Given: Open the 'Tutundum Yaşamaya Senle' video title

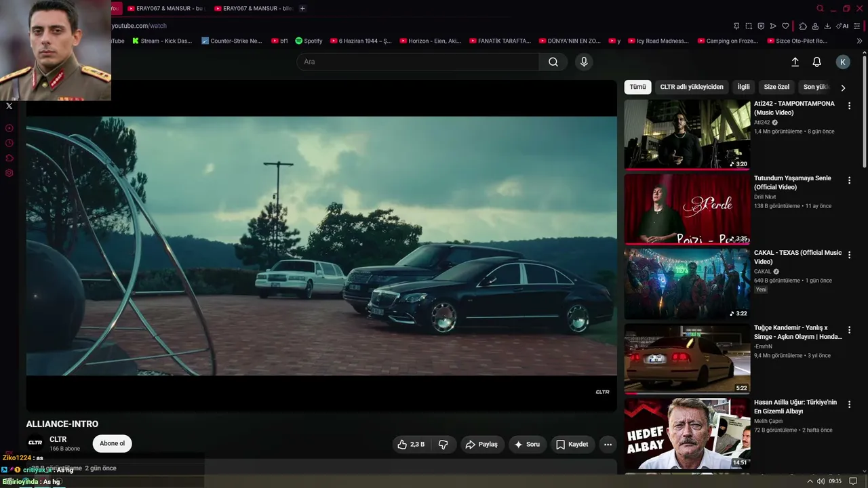Looking at the screenshot, I should coord(792,182).
